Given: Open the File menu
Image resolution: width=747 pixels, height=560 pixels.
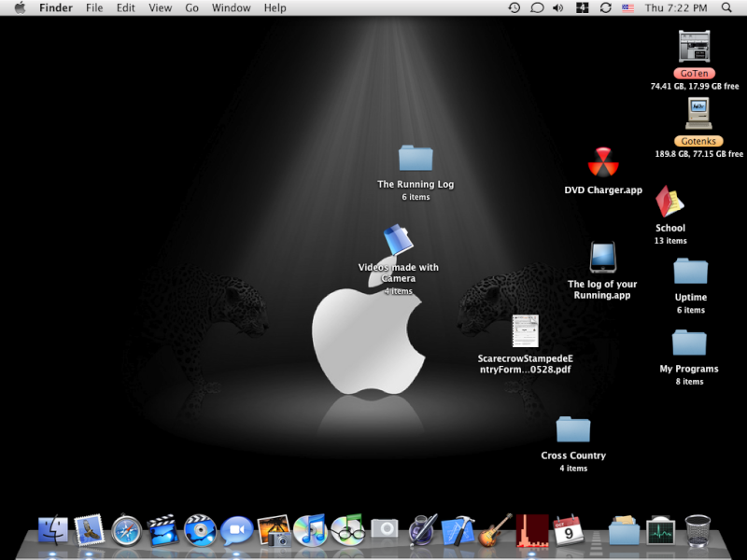Looking at the screenshot, I should click(94, 7).
